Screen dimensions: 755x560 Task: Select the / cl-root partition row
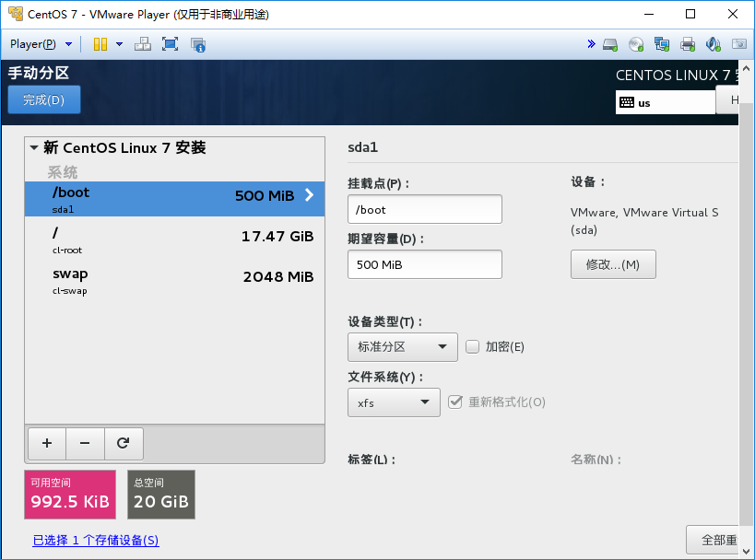point(175,239)
